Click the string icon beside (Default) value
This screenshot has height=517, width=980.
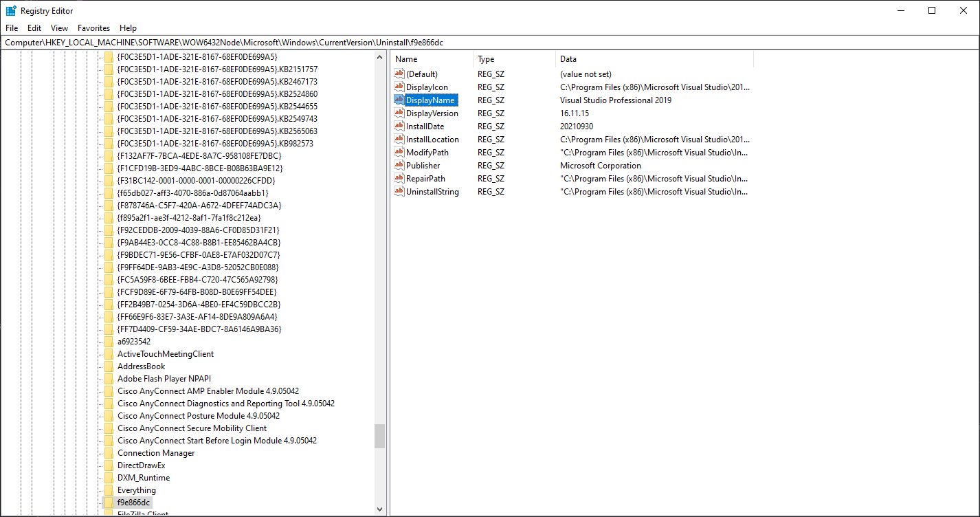click(399, 74)
